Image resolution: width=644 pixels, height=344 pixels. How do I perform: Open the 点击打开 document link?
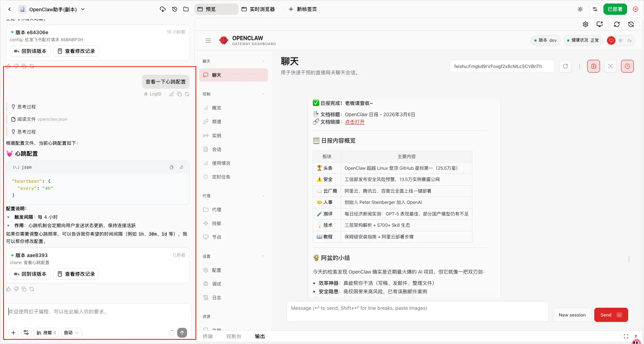tap(355, 122)
